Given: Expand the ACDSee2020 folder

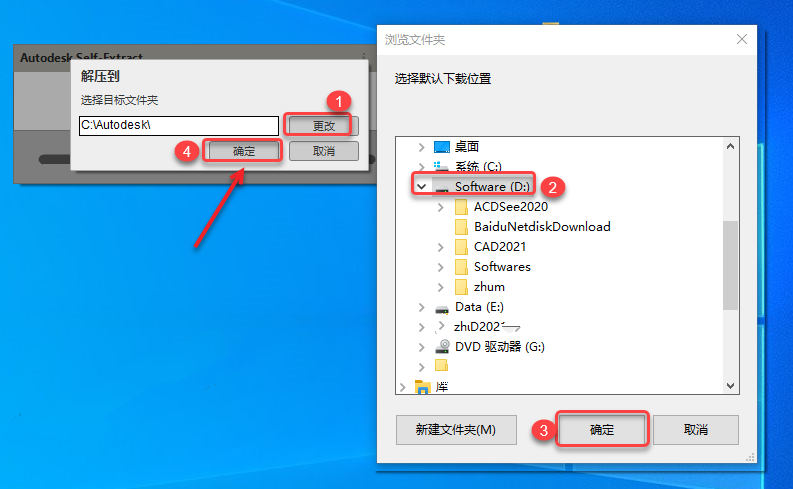Looking at the screenshot, I should (440, 207).
